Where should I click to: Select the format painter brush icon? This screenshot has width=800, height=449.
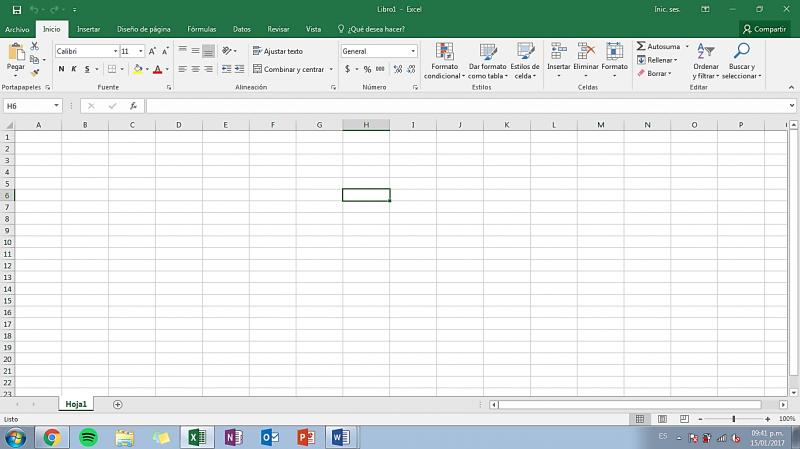pos(36,73)
